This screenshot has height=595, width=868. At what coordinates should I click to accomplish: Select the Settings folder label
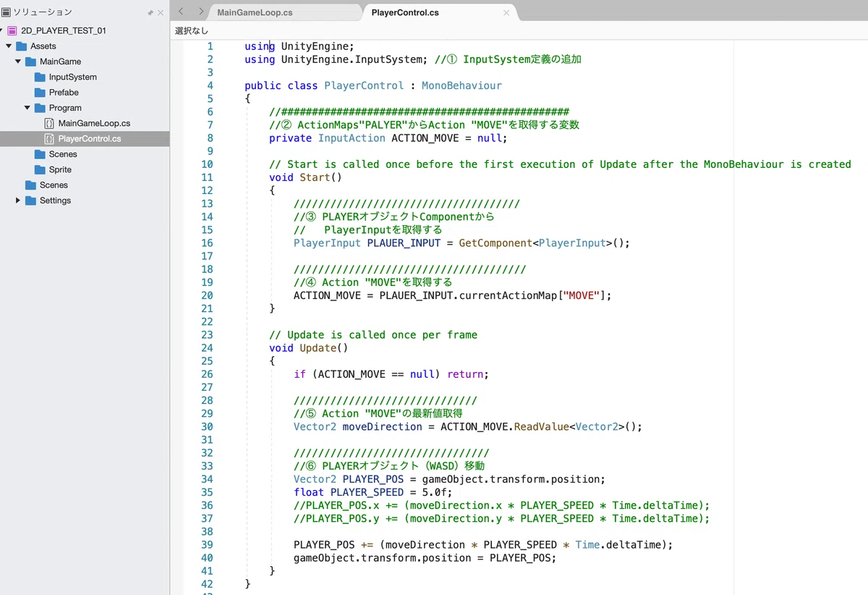[55, 201]
